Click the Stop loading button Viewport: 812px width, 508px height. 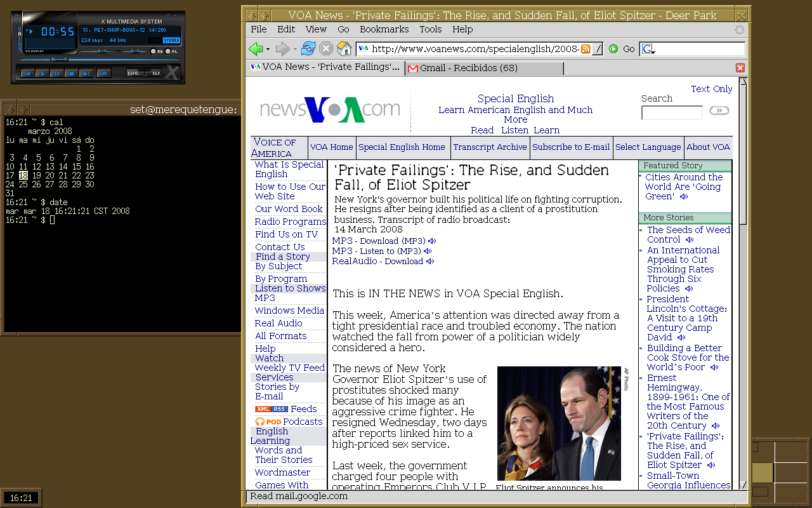[x=326, y=49]
